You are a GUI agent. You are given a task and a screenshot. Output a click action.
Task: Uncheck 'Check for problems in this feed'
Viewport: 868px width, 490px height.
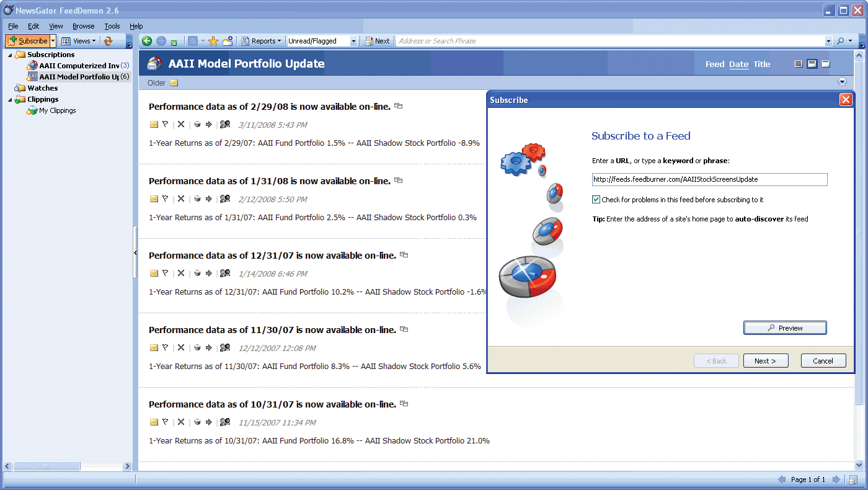coord(596,200)
